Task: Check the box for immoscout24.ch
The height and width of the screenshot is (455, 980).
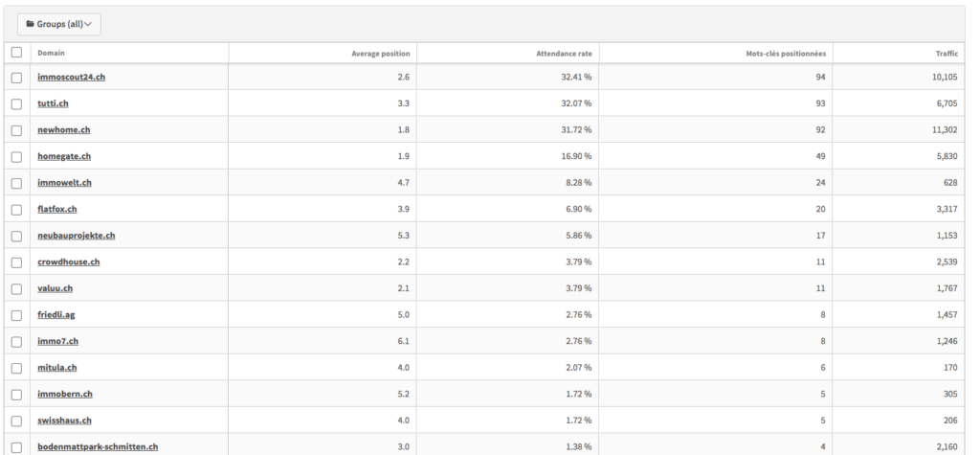Action: [17, 78]
